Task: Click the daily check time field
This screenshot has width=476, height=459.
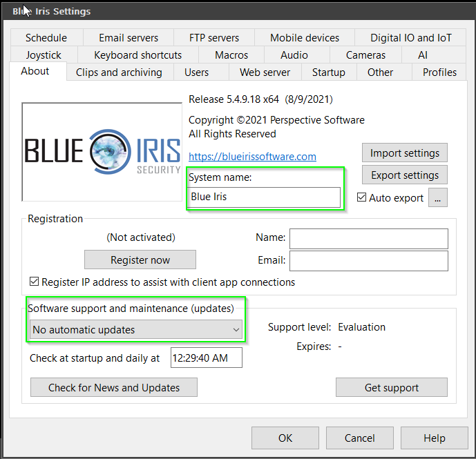Action: point(207,358)
